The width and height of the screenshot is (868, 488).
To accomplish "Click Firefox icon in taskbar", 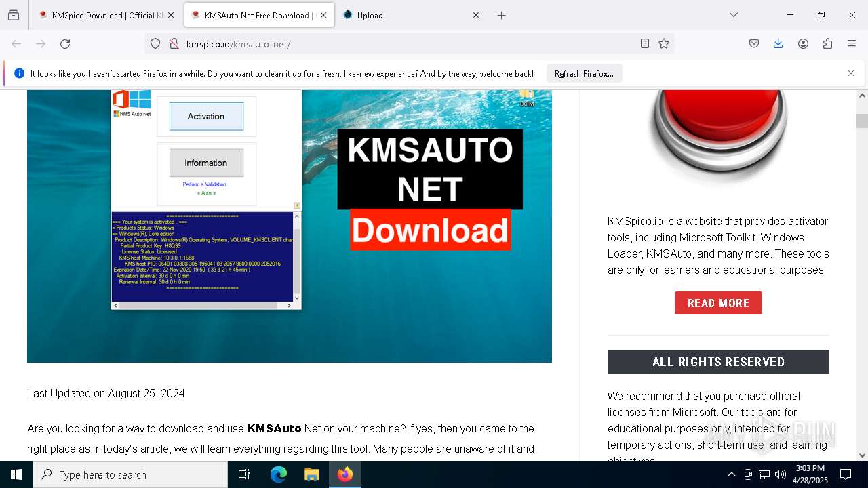I will (x=345, y=474).
